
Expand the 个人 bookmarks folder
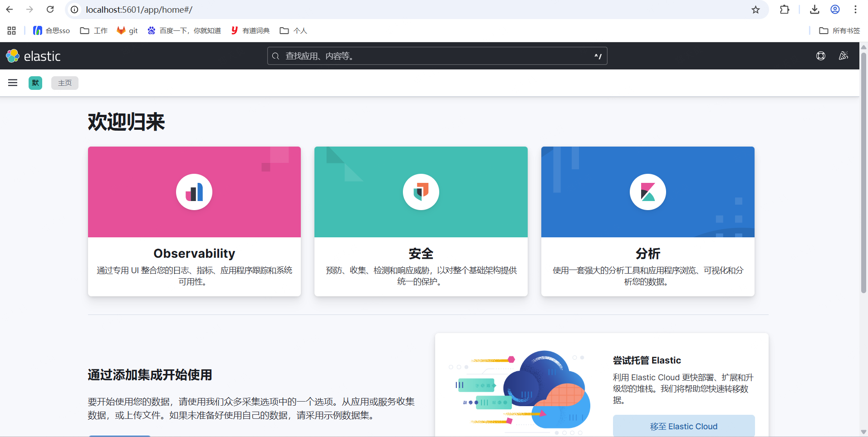click(x=293, y=30)
